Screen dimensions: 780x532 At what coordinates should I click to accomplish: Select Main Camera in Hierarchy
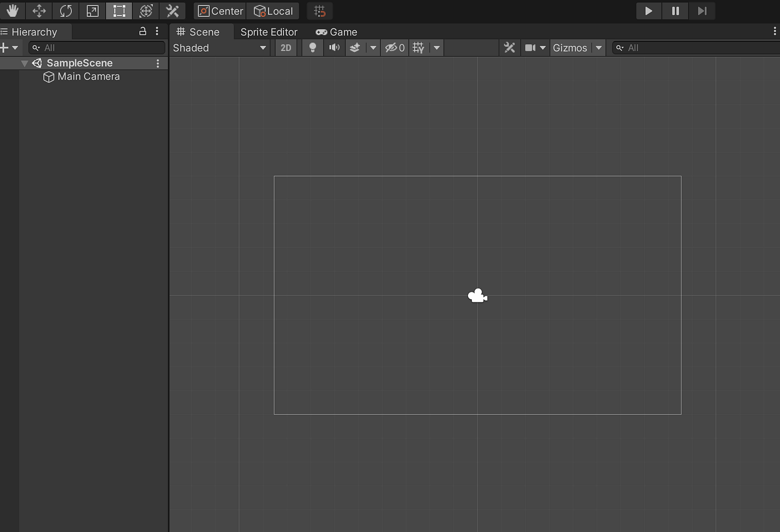(89, 76)
